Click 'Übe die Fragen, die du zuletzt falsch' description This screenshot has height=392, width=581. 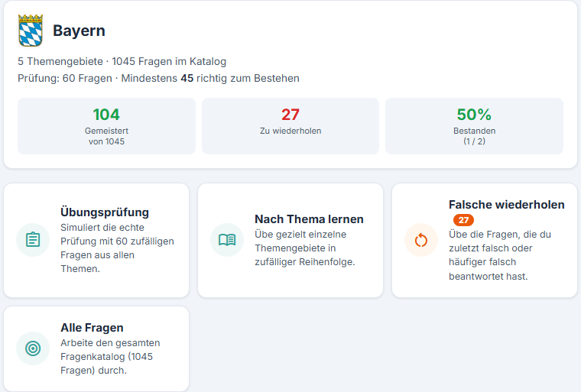tap(500, 255)
